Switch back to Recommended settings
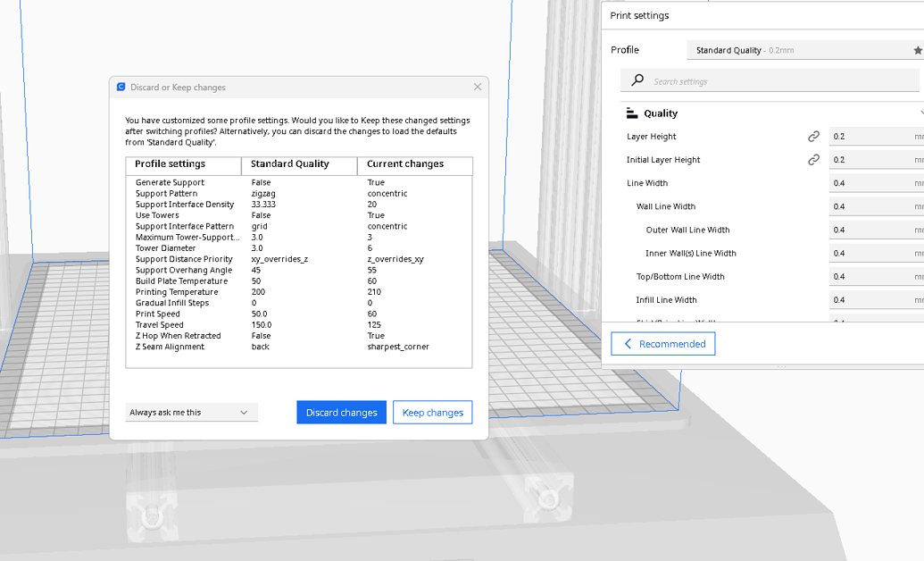The height and width of the screenshot is (561, 924). (663, 344)
